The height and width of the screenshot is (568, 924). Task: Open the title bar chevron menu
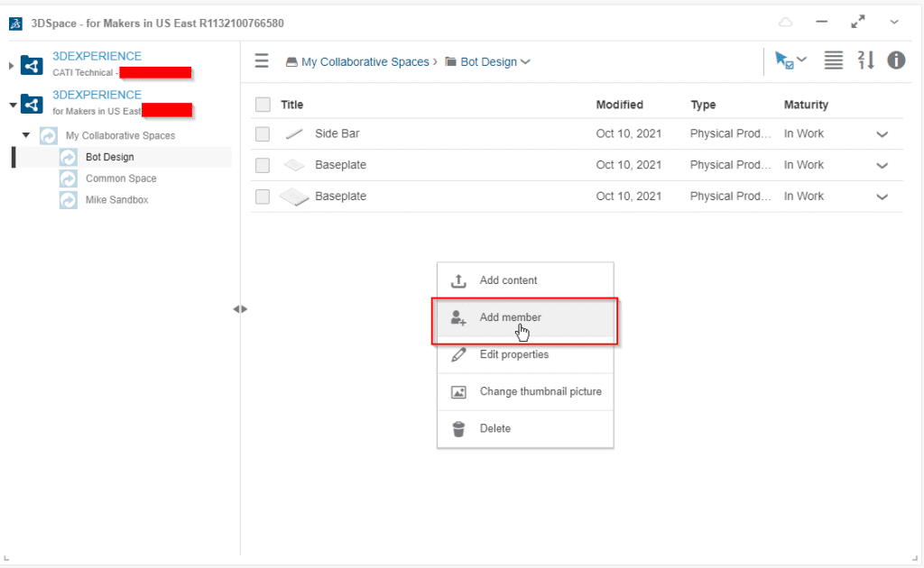click(894, 23)
